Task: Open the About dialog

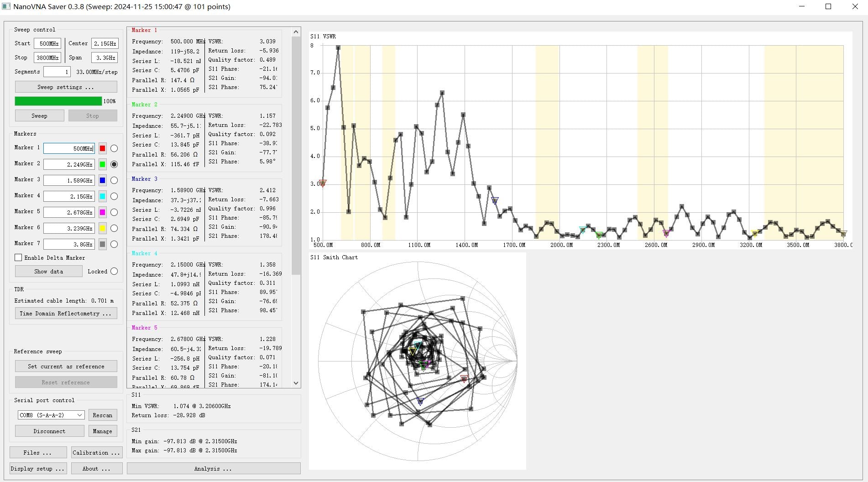Action: [x=97, y=468]
